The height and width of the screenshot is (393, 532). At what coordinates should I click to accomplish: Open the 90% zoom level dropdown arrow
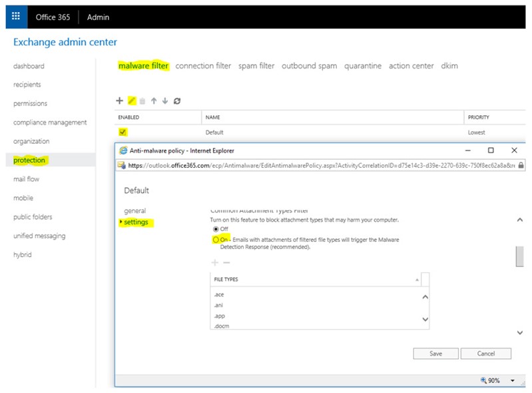point(513,380)
